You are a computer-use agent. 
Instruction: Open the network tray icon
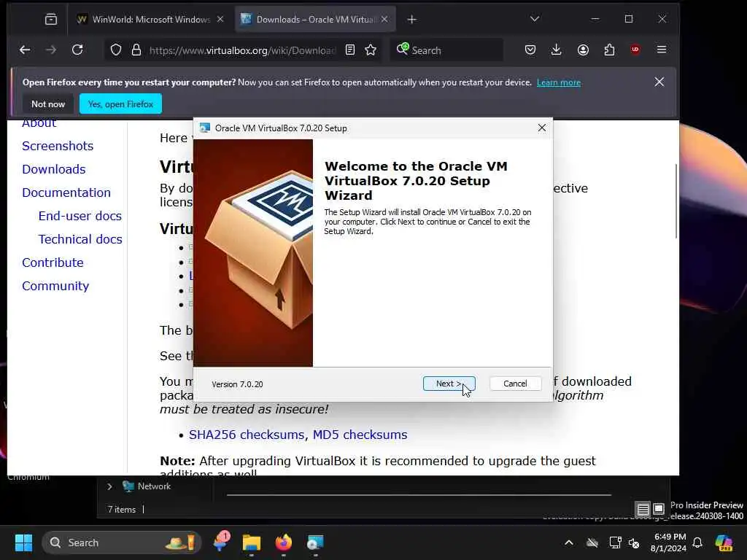(615, 542)
